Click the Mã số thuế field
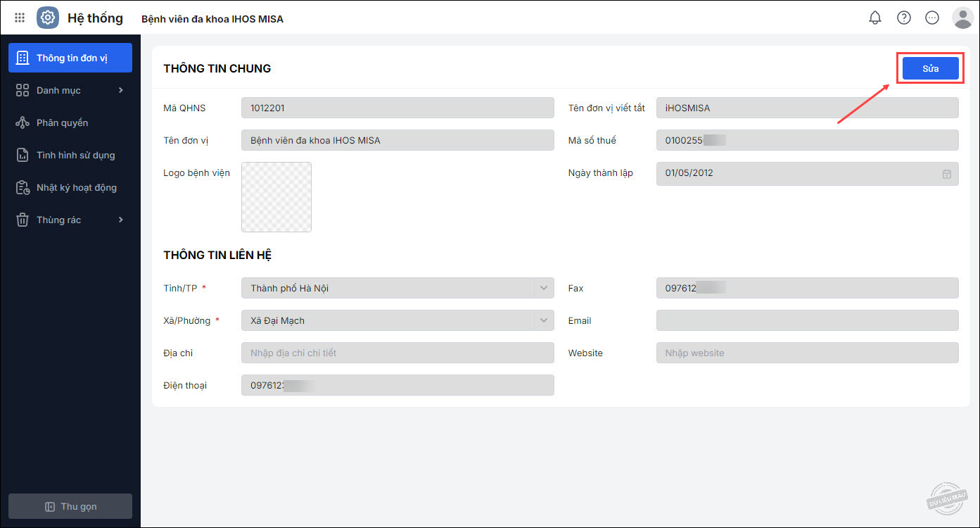The width and height of the screenshot is (980, 528). point(808,140)
